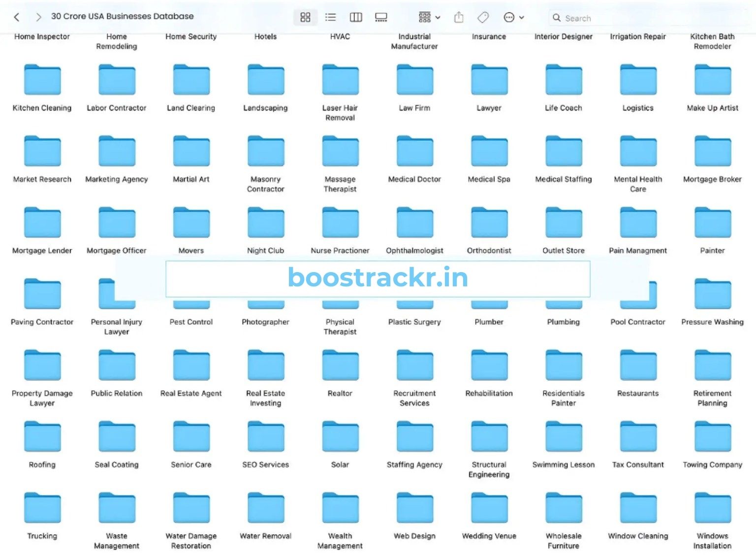The width and height of the screenshot is (756, 558).
Task: Switch to list view
Action: (x=330, y=18)
